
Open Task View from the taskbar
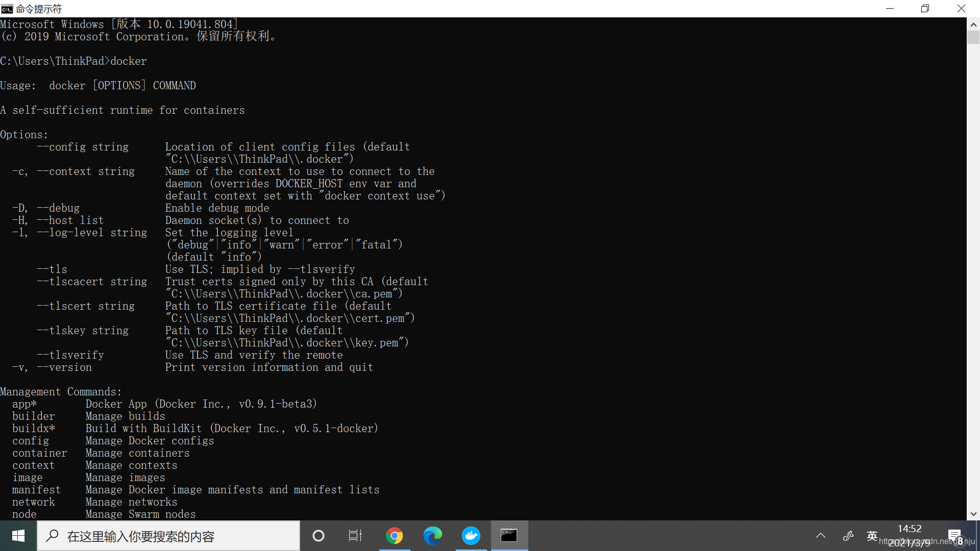tap(355, 536)
